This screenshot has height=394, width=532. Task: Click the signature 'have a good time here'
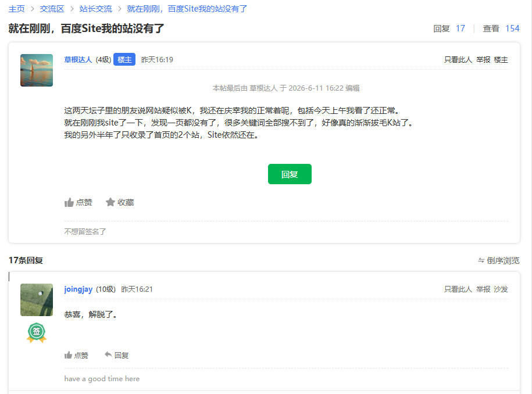pyautogui.click(x=102, y=379)
